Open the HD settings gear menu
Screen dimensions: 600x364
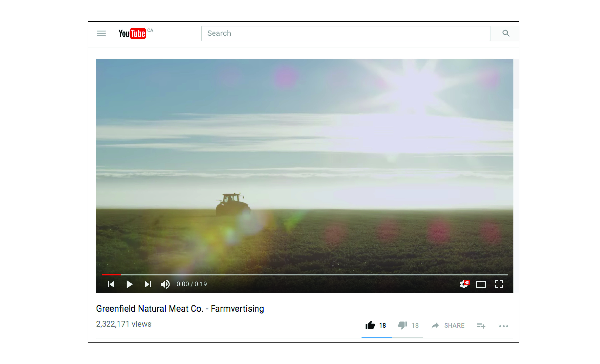(x=464, y=284)
